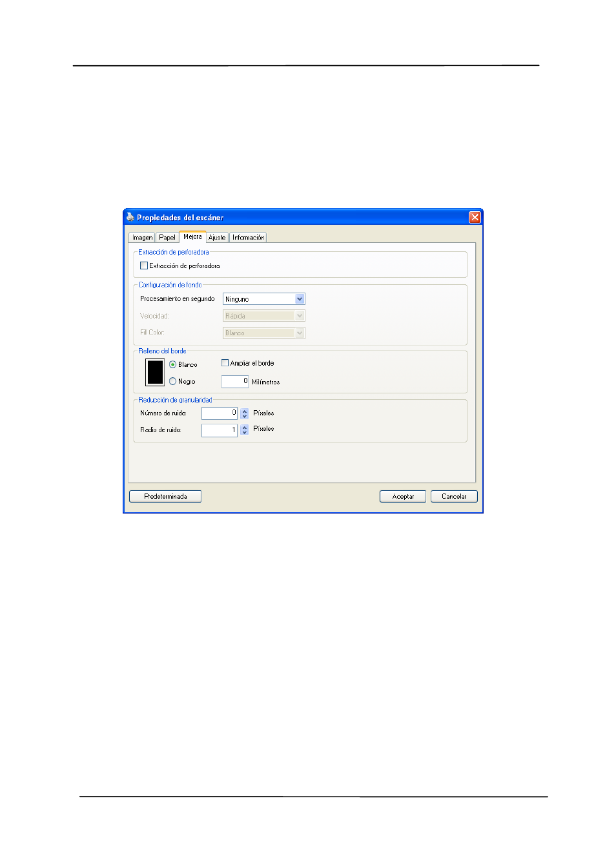
Task: Click the Reducción de granularidad group label
Action: point(175,400)
